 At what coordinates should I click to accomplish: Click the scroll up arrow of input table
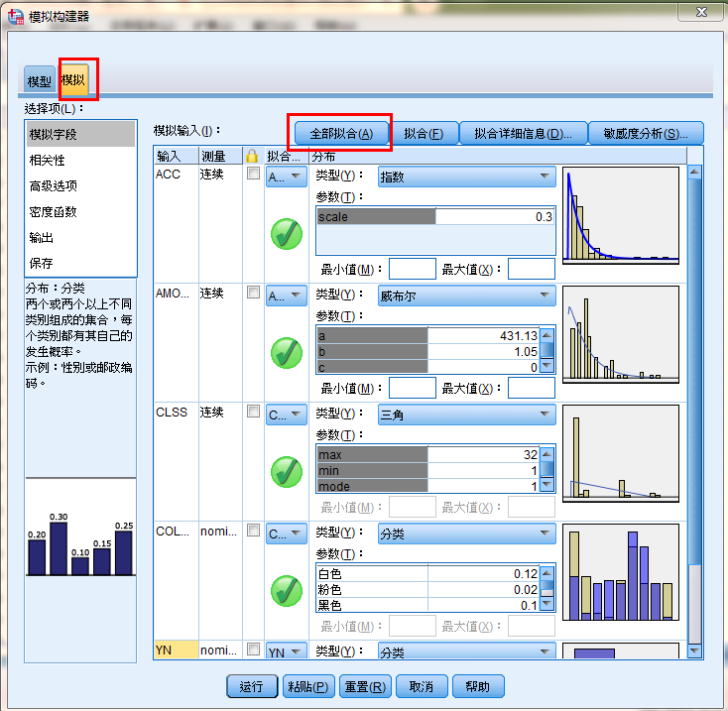[694, 172]
